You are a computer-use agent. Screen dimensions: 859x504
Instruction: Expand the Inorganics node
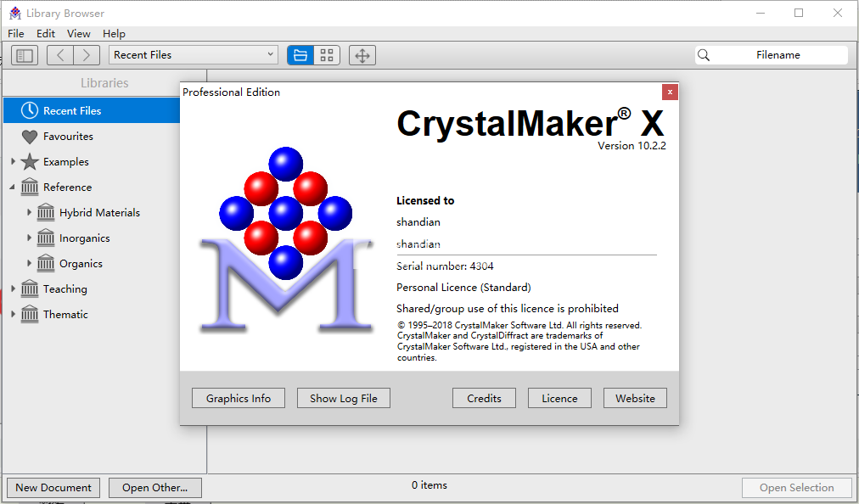[29, 238]
